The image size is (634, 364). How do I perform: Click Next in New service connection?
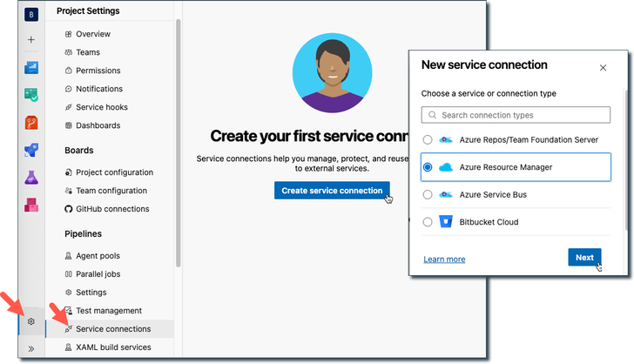(584, 258)
